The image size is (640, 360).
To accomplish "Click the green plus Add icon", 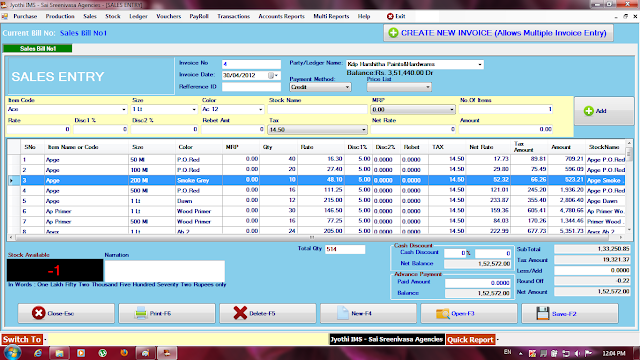I will (x=588, y=111).
